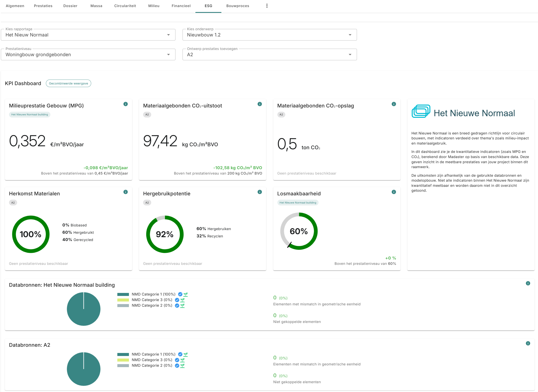The height and width of the screenshot is (392, 538).
Task: Click info icon on Milieuprestatie Gebouw card
Action: click(125, 104)
